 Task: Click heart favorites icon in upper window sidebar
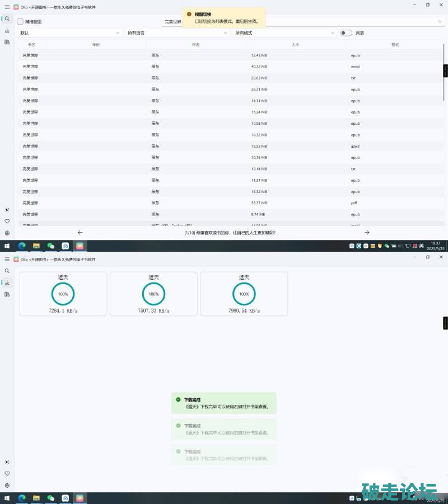tap(7, 222)
